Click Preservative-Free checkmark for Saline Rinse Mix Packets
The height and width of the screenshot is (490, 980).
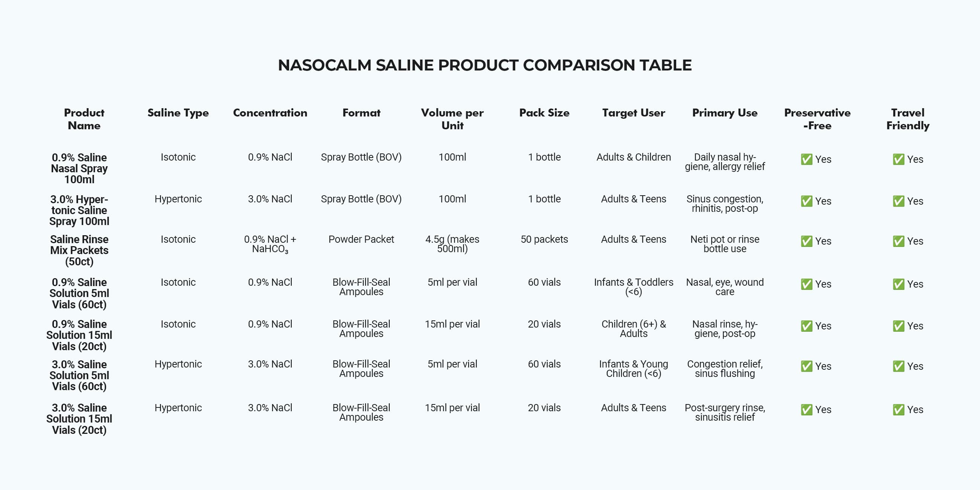point(806,241)
